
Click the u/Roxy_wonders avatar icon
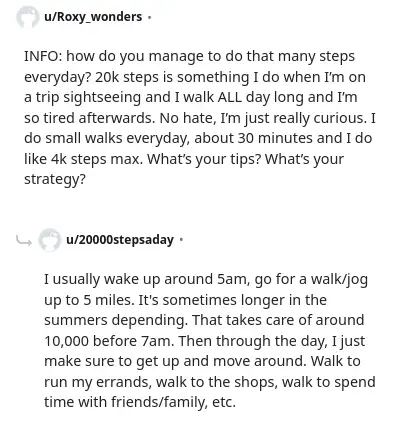(x=28, y=17)
